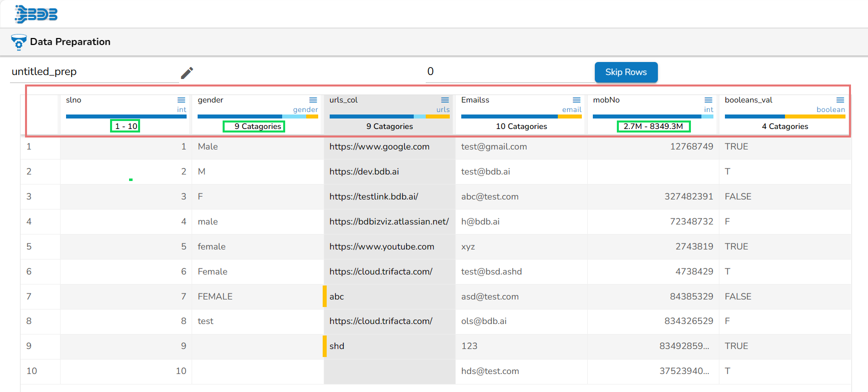Viewport: 868px width, 392px height.
Task: Select the slno data quality bar
Action: point(126,116)
